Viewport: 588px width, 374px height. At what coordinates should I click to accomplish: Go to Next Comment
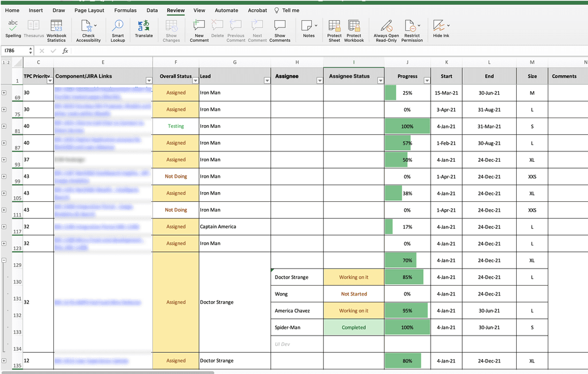[x=257, y=31]
